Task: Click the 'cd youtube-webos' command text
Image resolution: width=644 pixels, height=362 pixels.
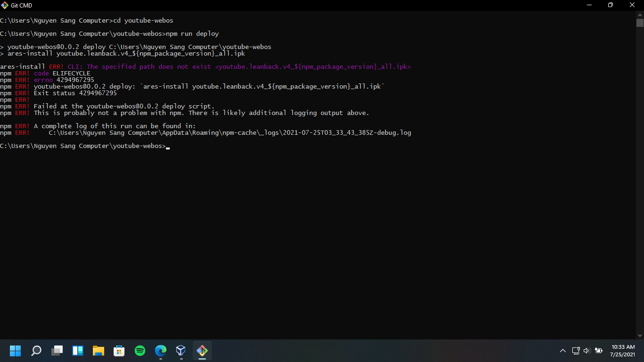Action: coord(143,21)
